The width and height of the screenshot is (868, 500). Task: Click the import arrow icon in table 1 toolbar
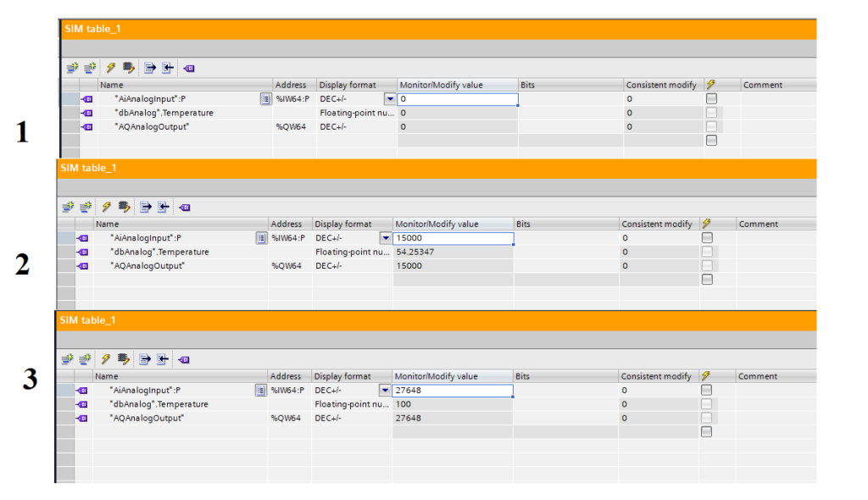(x=168, y=68)
